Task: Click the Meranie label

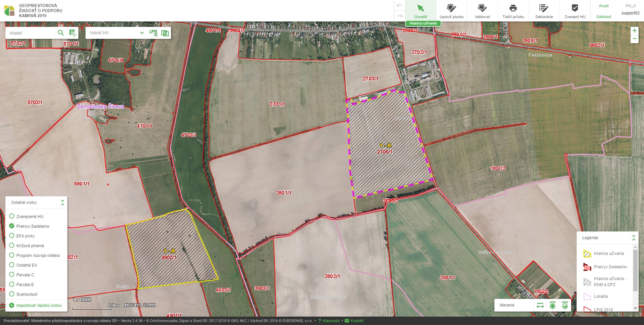Action: pyautogui.click(x=507, y=305)
